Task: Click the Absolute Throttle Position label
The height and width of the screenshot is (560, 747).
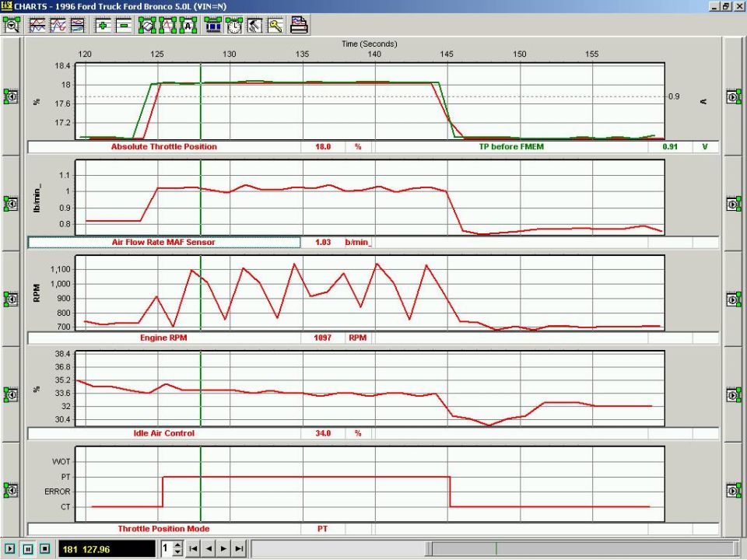Action: coord(164,147)
